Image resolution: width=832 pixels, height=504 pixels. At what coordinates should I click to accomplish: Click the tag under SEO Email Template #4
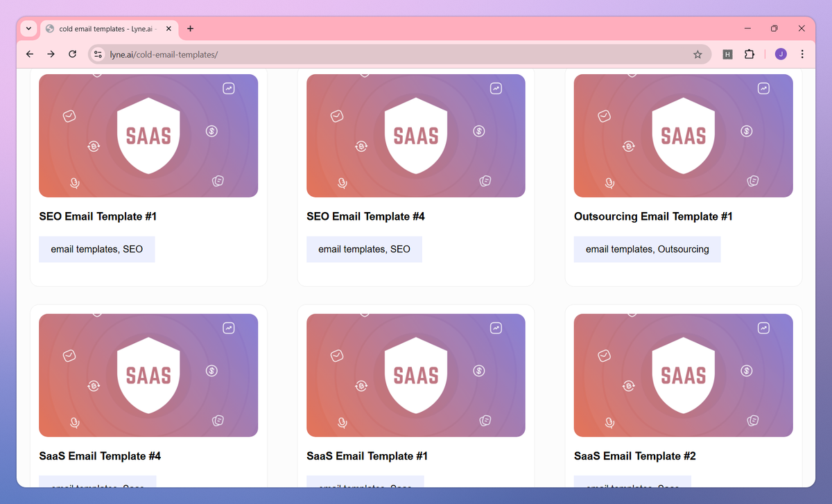pyautogui.click(x=364, y=249)
